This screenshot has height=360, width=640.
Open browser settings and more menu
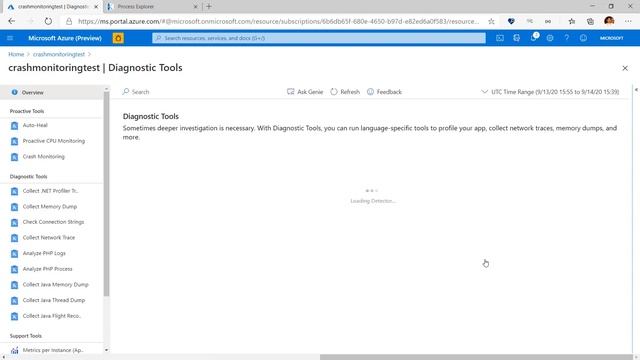pyautogui.click(x=628, y=21)
